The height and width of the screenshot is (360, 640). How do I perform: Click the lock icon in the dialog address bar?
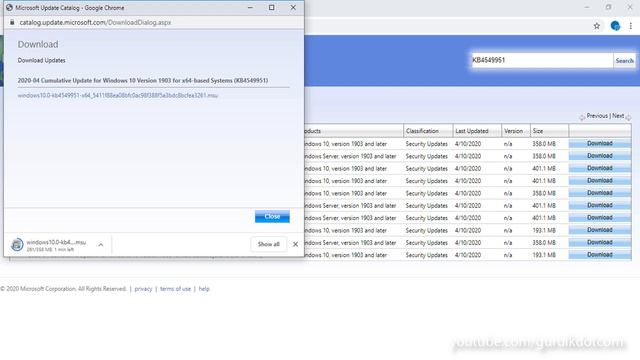(x=12, y=22)
